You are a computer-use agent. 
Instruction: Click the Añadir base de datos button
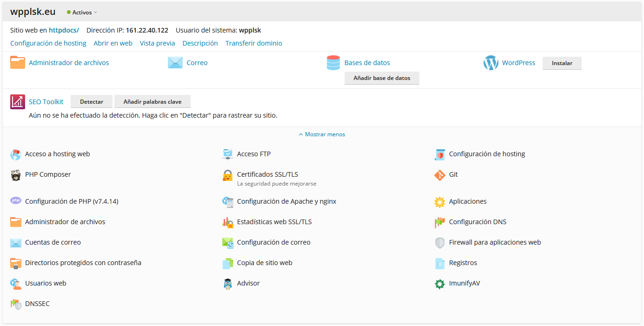[x=382, y=78]
